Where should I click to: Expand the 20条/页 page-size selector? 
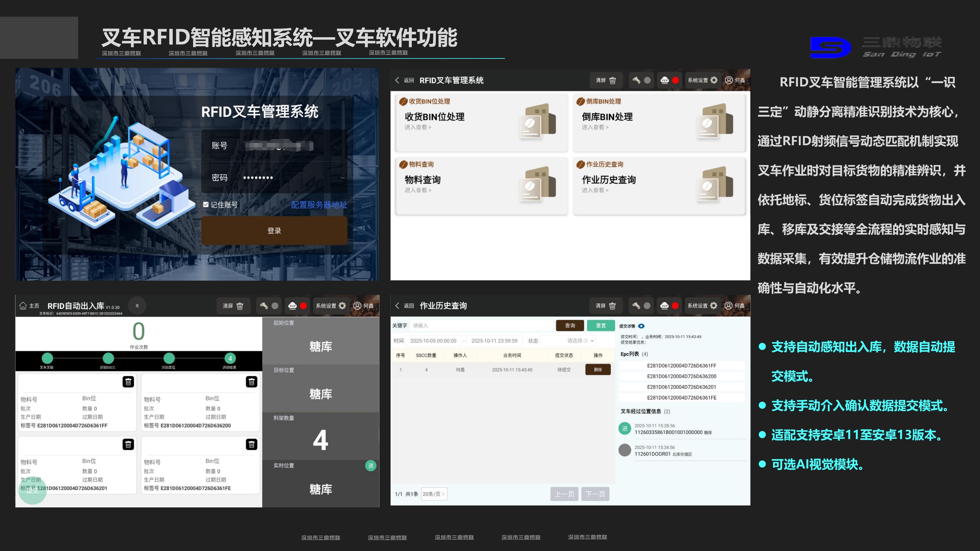coord(434,494)
